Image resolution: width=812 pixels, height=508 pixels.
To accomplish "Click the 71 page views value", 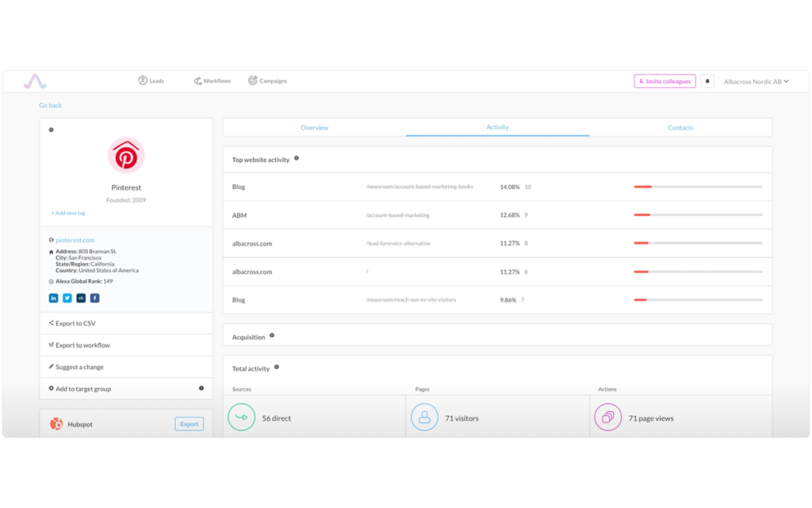I will pyautogui.click(x=651, y=419).
